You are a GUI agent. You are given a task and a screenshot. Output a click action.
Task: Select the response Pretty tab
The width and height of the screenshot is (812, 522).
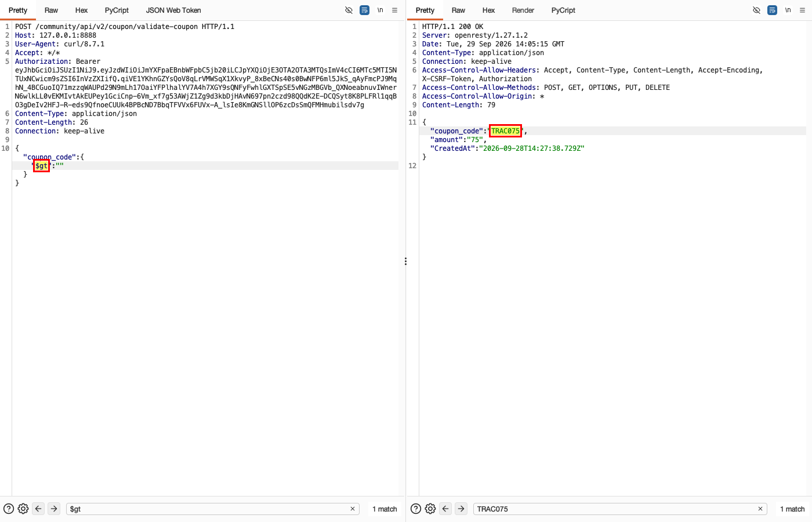tap(425, 10)
